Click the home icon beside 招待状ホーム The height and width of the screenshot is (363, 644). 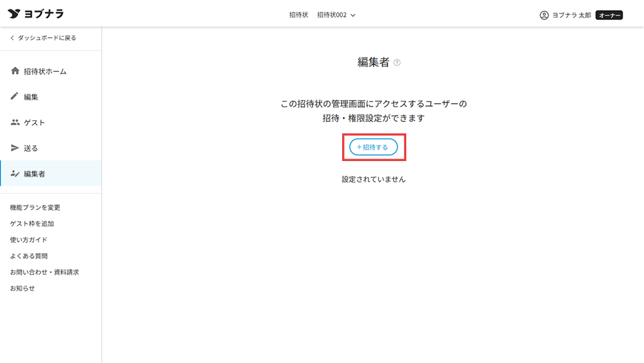pyautogui.click(x=15, y=71)
